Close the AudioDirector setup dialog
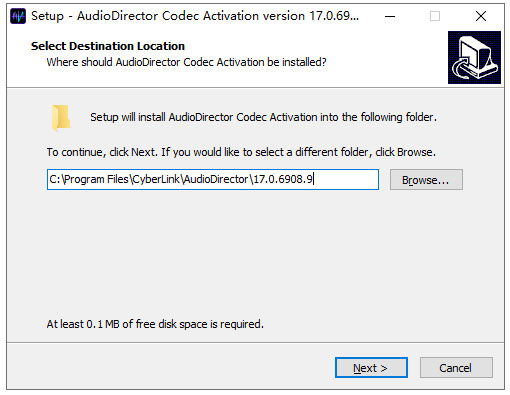Screen dimensions: 510x395 coord(481,16)
